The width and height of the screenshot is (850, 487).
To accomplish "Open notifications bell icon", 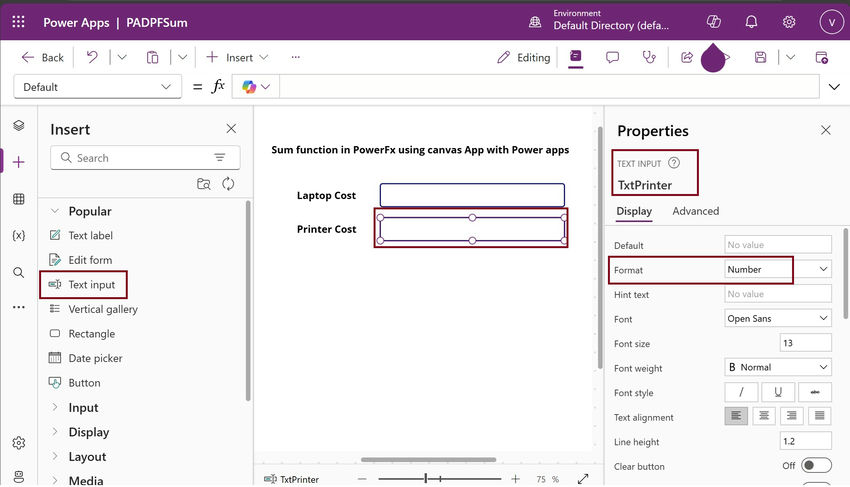I will point(751,22).
